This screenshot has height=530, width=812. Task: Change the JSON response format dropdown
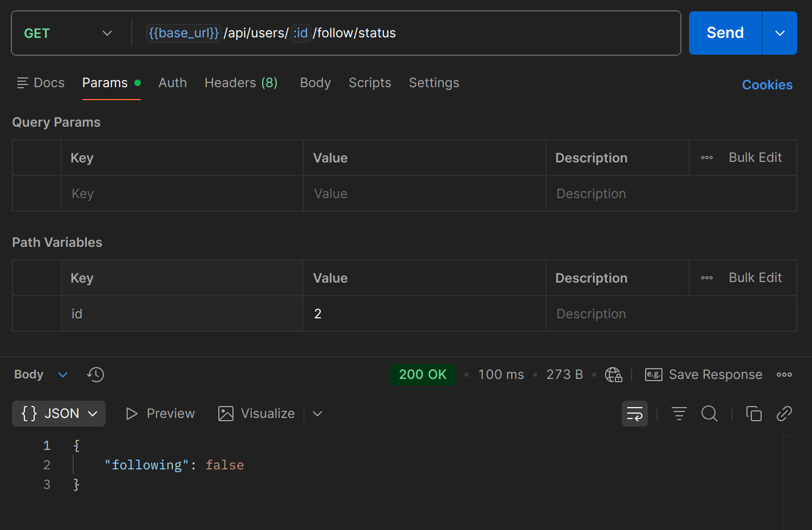click(x=59, y=414)
